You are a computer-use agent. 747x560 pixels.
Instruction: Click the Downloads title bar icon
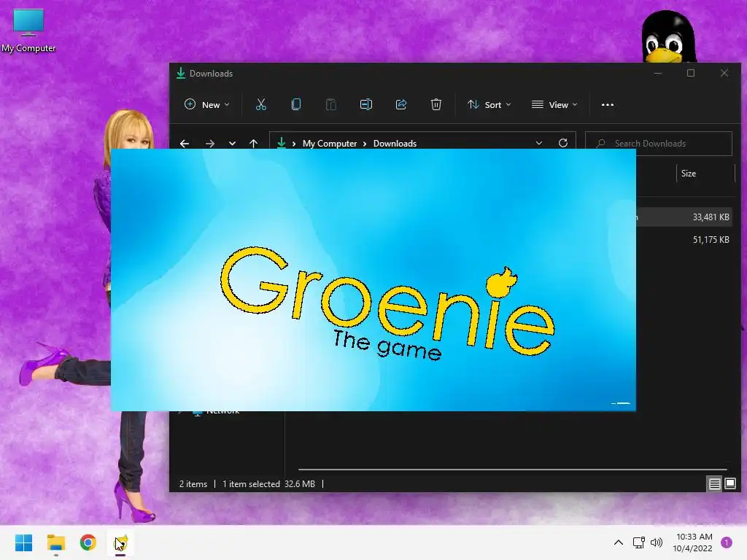pyautogui.click(x=181, y=73)
